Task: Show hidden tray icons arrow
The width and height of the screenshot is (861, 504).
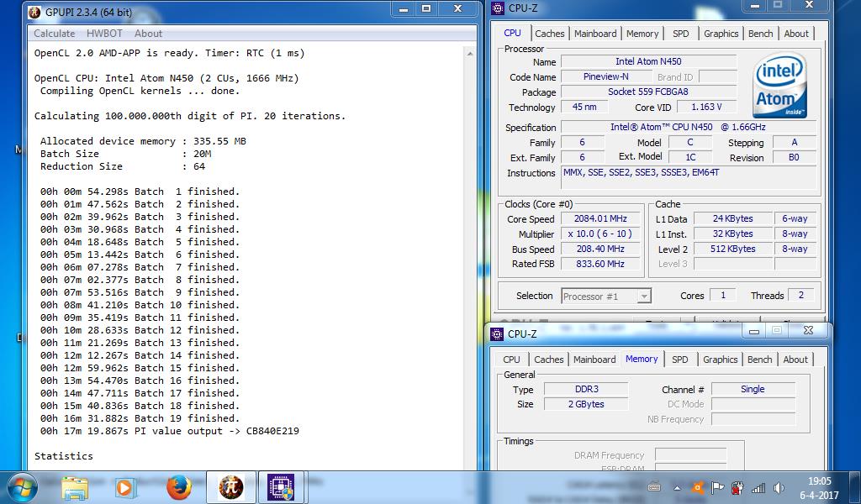Action: pos(677,487)
